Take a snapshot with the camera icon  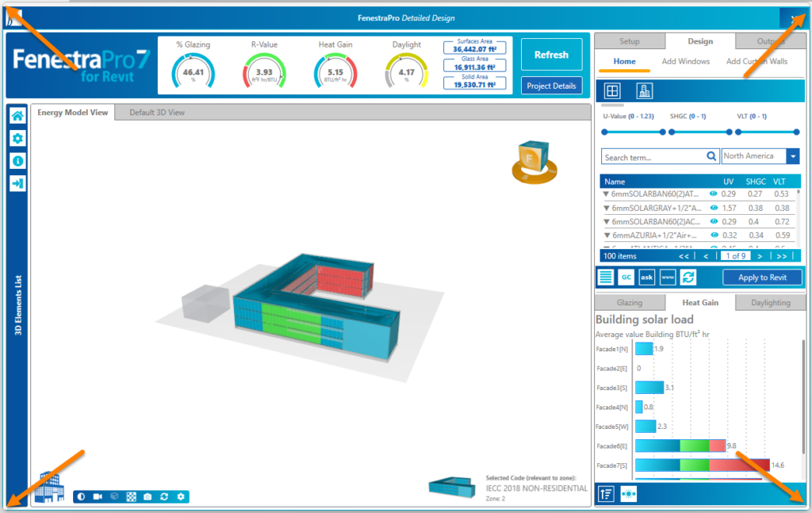pos(147,496)
